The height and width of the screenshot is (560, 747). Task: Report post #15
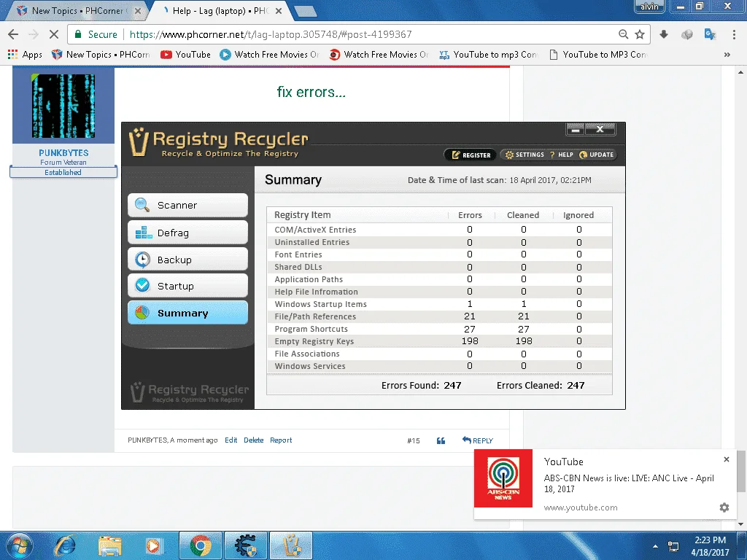point(281,440)
